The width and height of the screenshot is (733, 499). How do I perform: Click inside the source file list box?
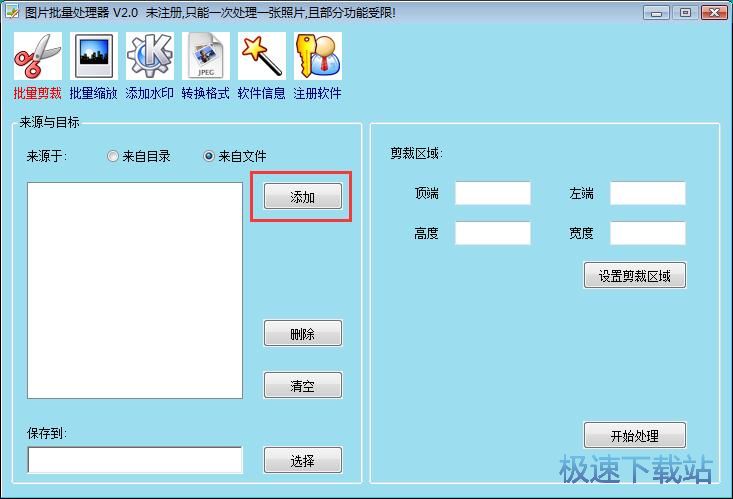pyautogui.click(x=135, y=290)
